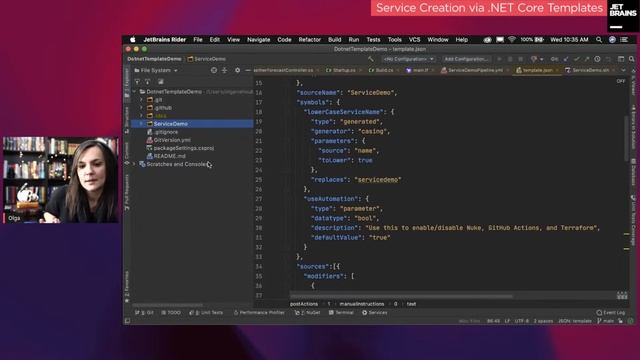
Task: Toggle the OFF inspection indicator in editor
Action: click(620, 81)
